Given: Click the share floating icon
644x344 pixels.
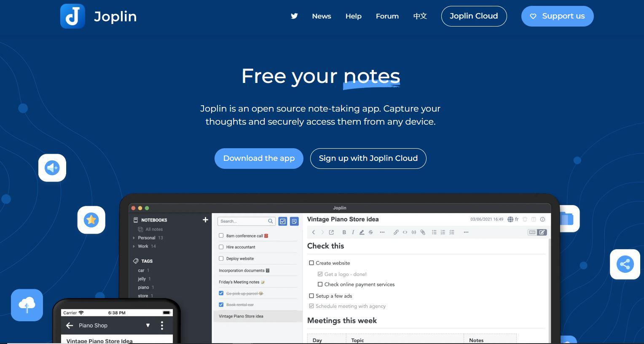Looking at the screenshot, I should coord(625,264).
